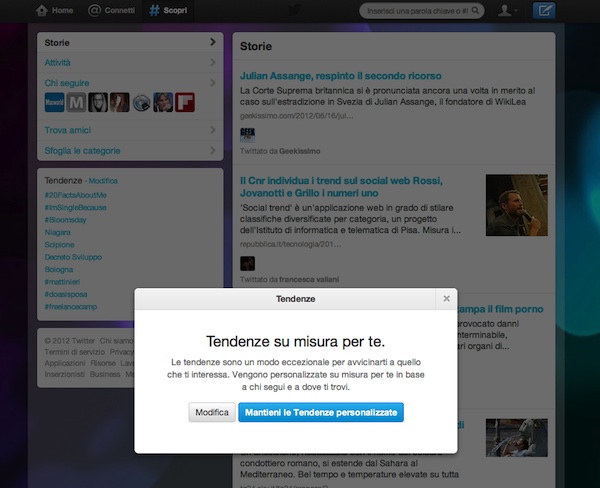Click Modifica button in dialog
Screen dimensions: 600x488
pos(212,412)
